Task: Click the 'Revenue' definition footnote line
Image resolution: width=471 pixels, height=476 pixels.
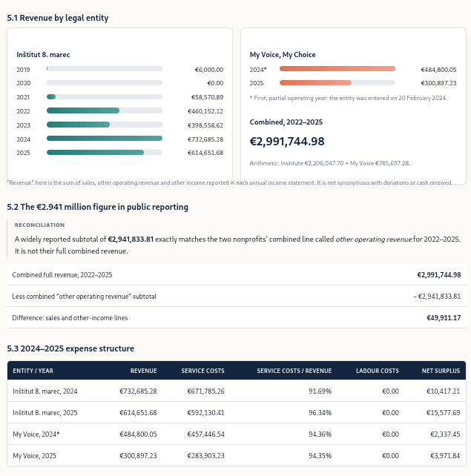Action: click(x=230, y=182)
